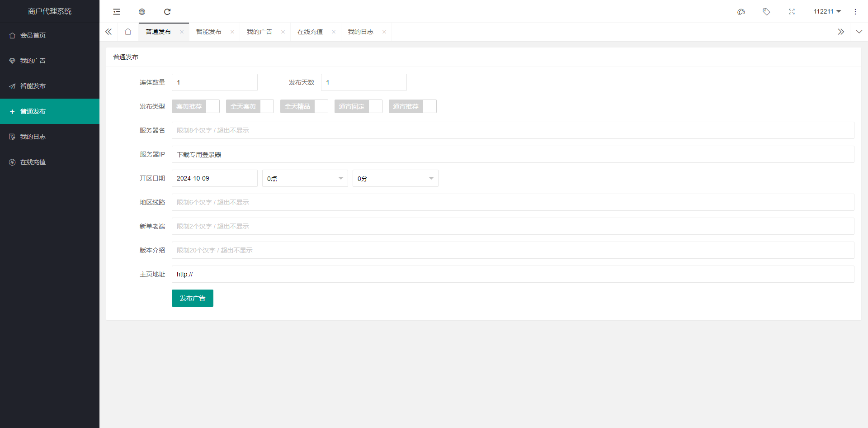Check the 通宵推荐 publish type

tap(412, 106)
